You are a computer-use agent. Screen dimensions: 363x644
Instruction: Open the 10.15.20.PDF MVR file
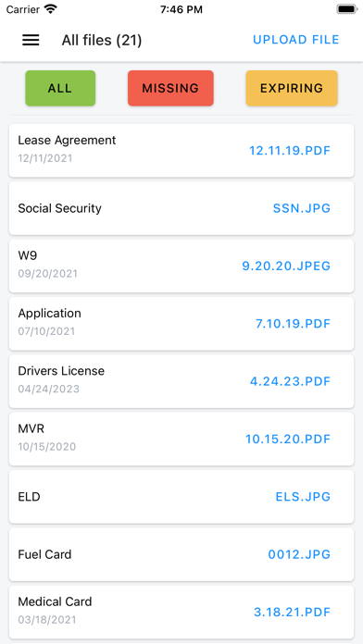pyautogui.click(x=288, y=440)
